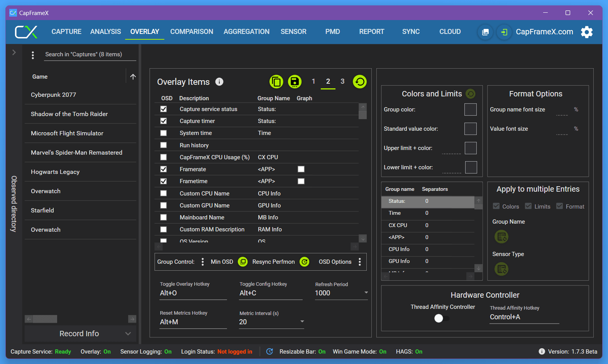Viewport: 608px width, 364px height.
Task: Sort the Game column with the up arrow
Action: (x=133, y=77)
